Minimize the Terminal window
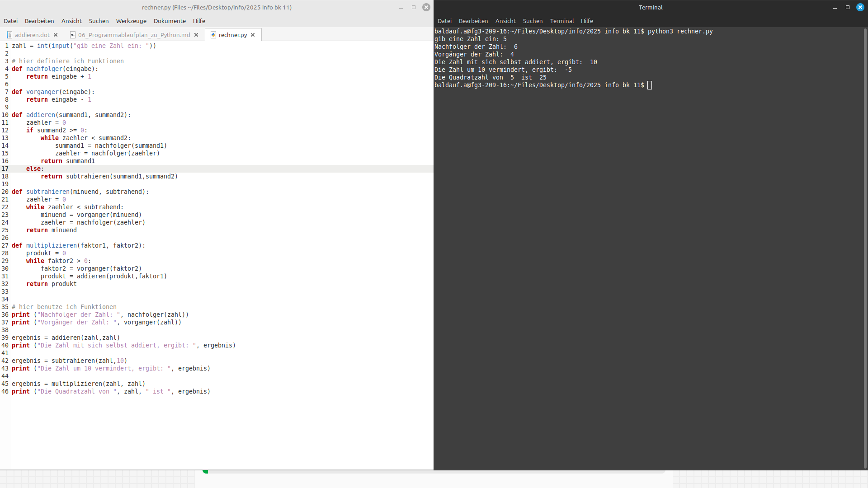Viewport: 868px width, 488px height. point(835,7)
